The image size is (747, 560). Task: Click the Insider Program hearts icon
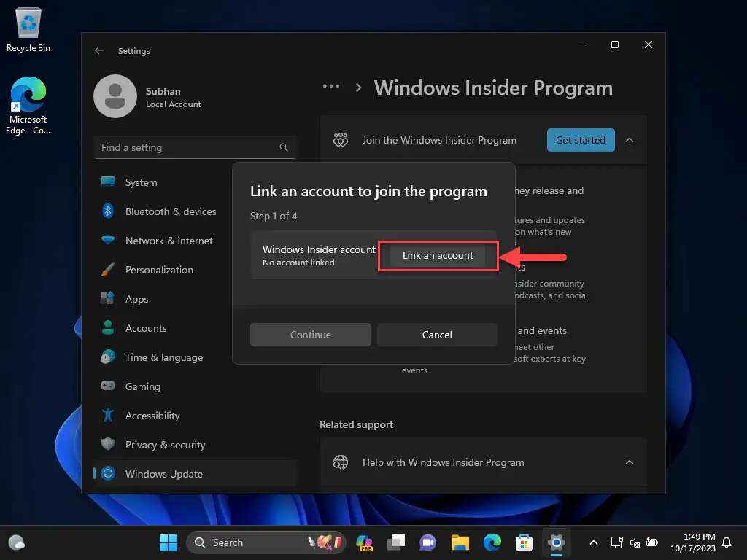(341, 140)
